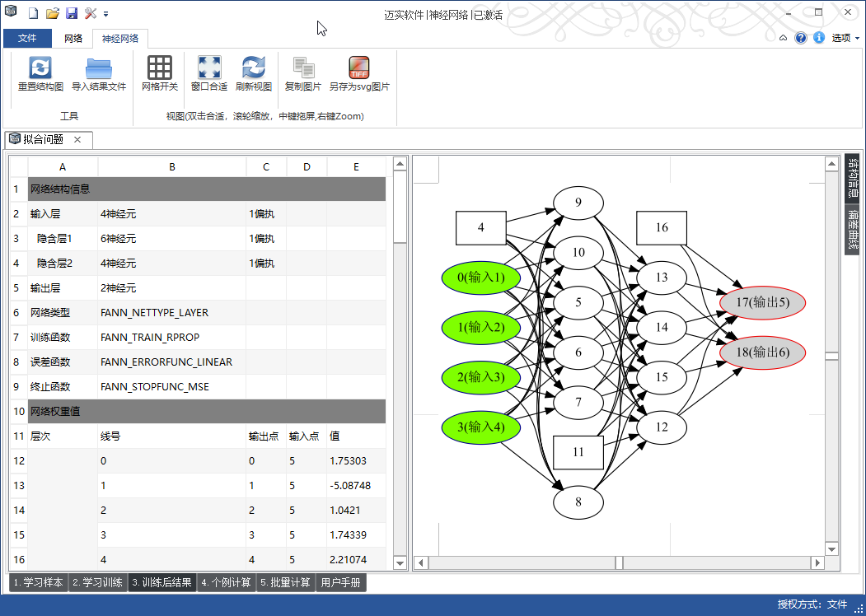The width and height of the screenshot is (866, 616).
Task: Click the save icon in title bar
Action: tap(72, 14)
